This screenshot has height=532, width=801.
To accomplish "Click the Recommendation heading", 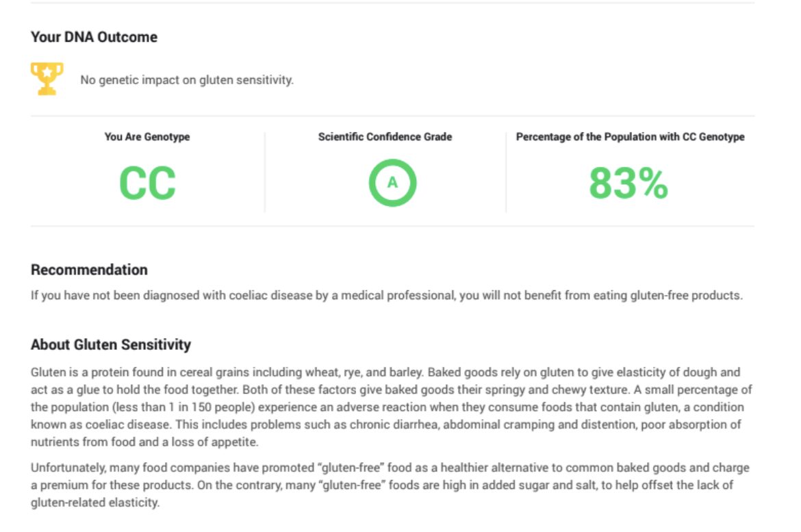I will [x=90, y=270].
